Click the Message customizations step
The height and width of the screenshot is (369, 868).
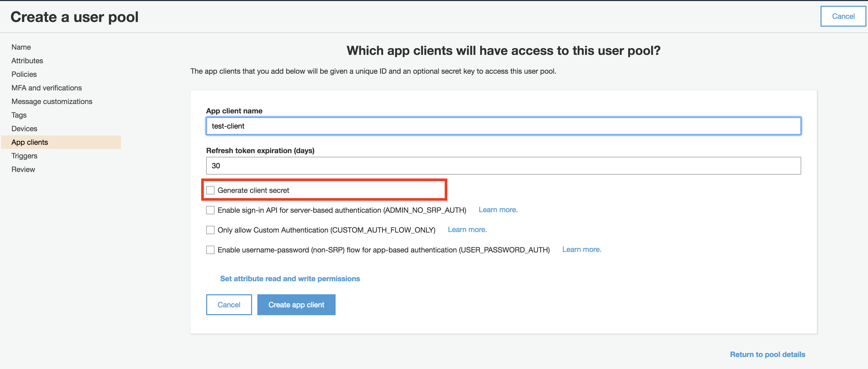pyautogui.click(x=52, y=101)
